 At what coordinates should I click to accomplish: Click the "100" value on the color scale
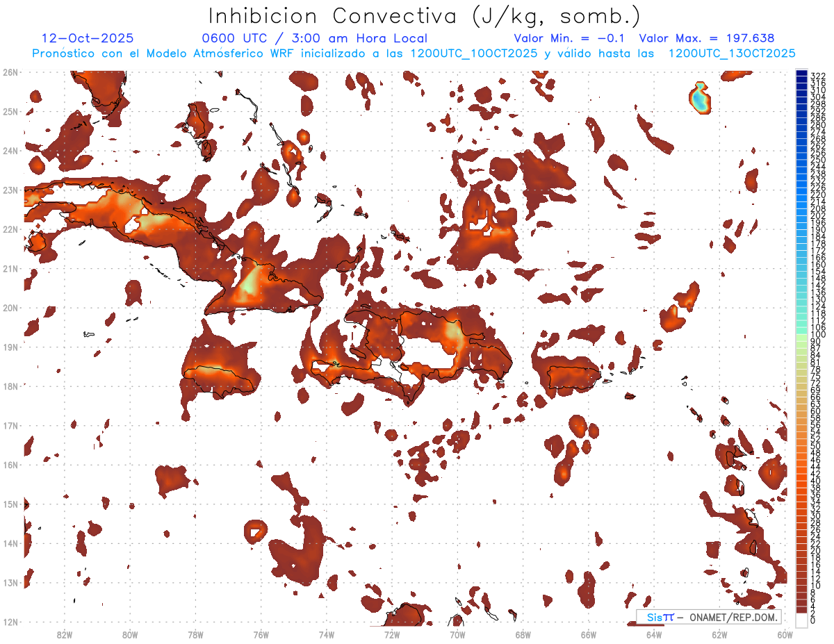tap(817, 335)
